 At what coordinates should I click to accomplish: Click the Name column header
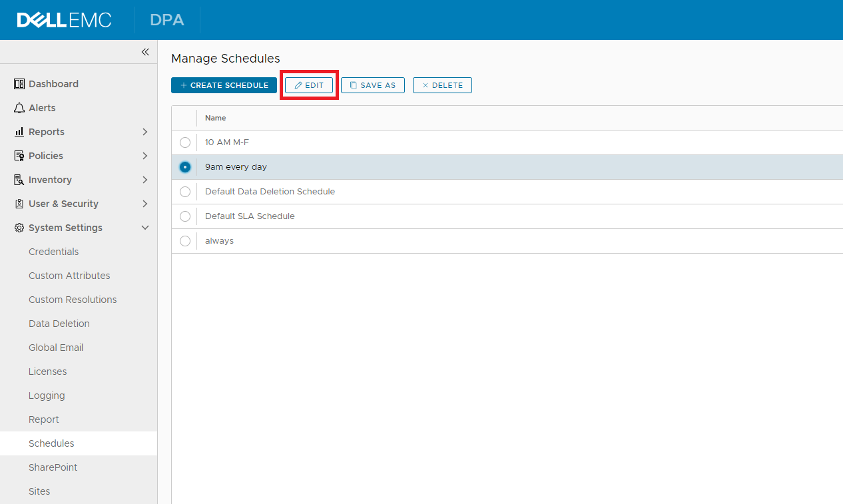215,118
